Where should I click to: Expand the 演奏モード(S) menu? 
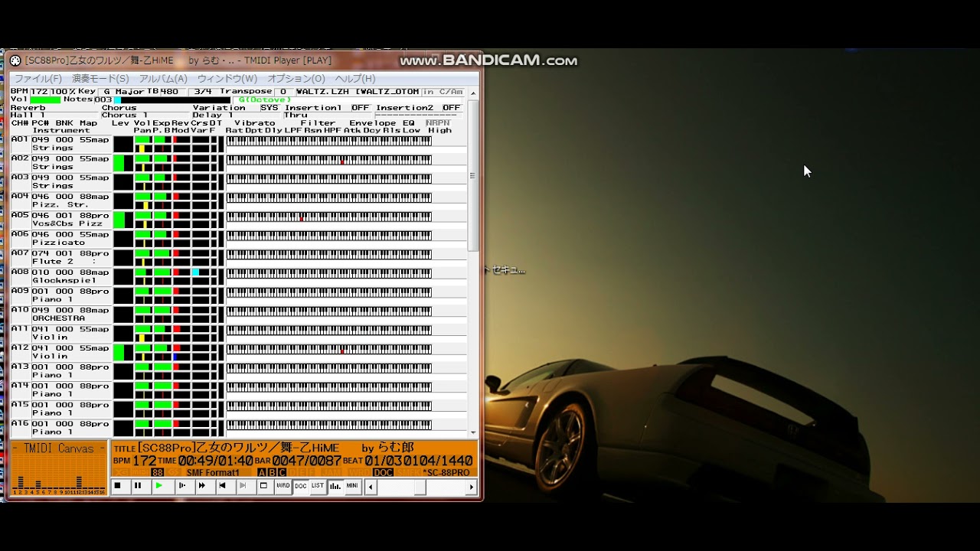click(x=100, y=79)
